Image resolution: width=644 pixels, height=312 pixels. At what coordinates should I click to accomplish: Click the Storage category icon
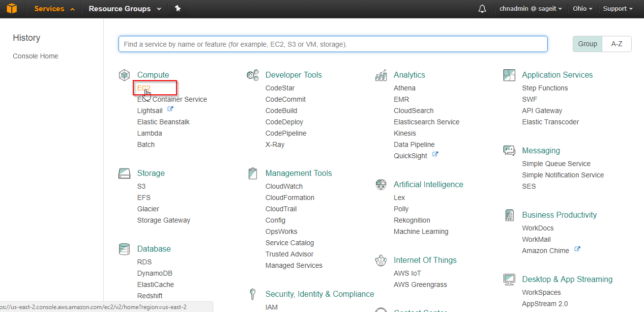point(124,173)
